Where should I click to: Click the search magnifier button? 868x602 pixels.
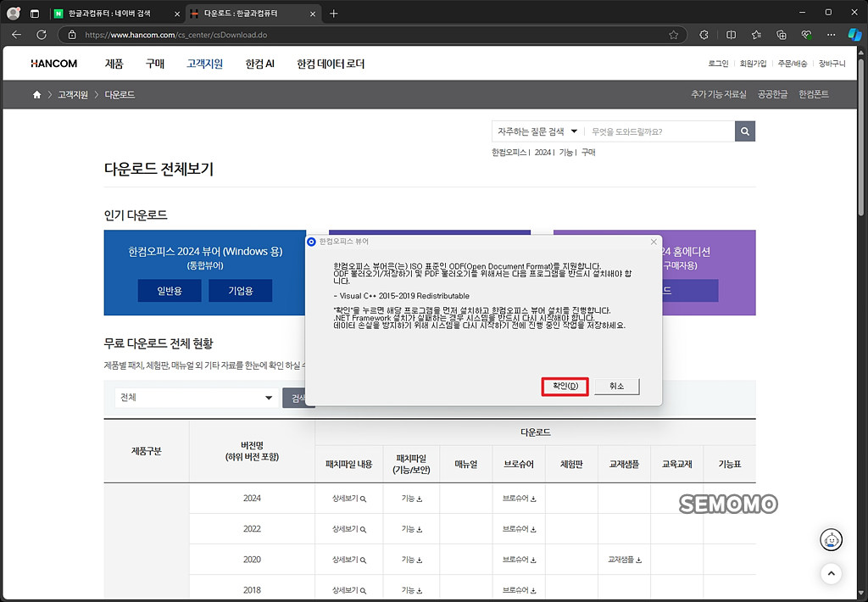tap(745, 131)
